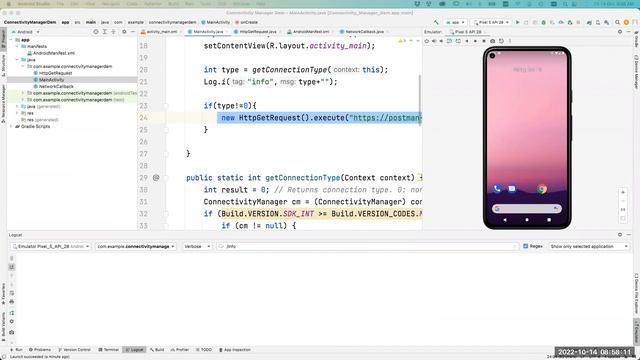Tap the emulator Back navigation button
Screen dimensions: 640x360
[x=505, y=220]
